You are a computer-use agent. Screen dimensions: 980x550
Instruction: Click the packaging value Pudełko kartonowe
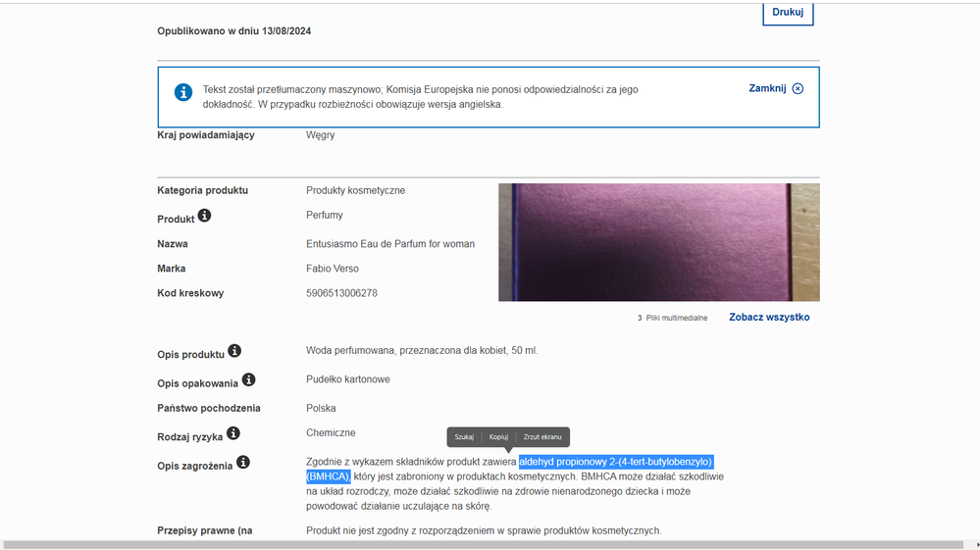click(347, 379)
